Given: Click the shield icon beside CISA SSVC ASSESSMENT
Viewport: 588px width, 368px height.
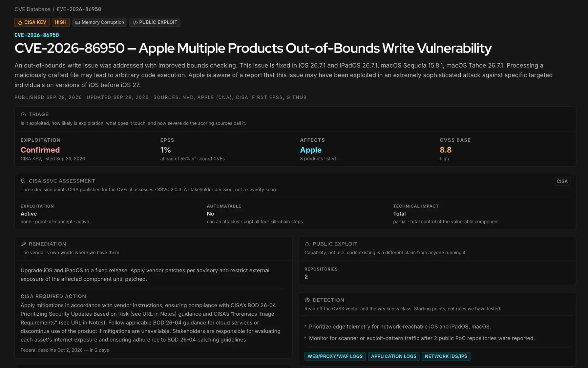Looking at the screenshot, I should [x=23, y=181].
